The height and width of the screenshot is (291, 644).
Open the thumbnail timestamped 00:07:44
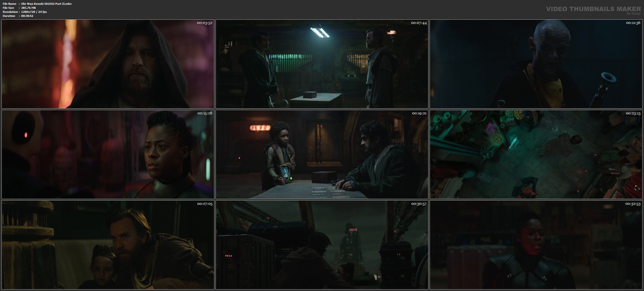[322, 64]
